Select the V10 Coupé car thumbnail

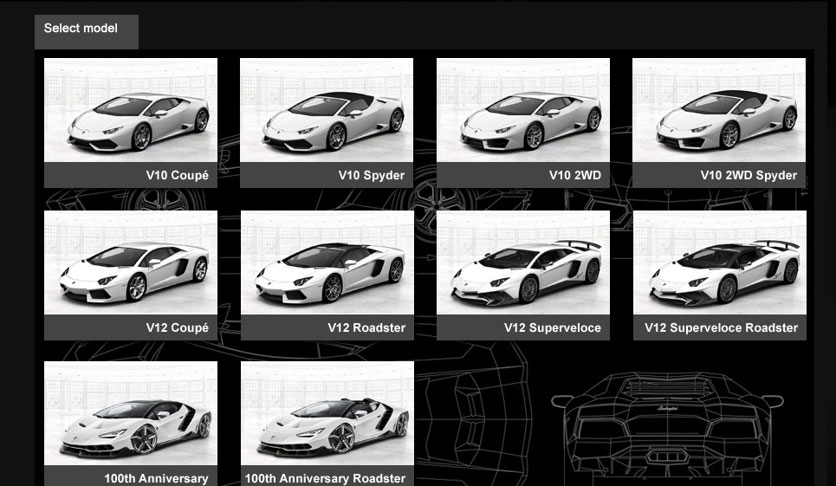[x=131, y=110]
